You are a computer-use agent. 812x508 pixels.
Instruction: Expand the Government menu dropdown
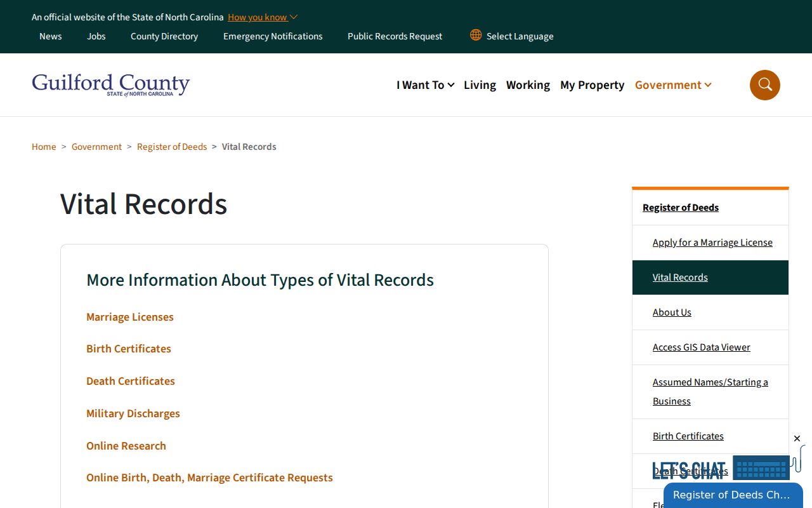pos(673,84)
